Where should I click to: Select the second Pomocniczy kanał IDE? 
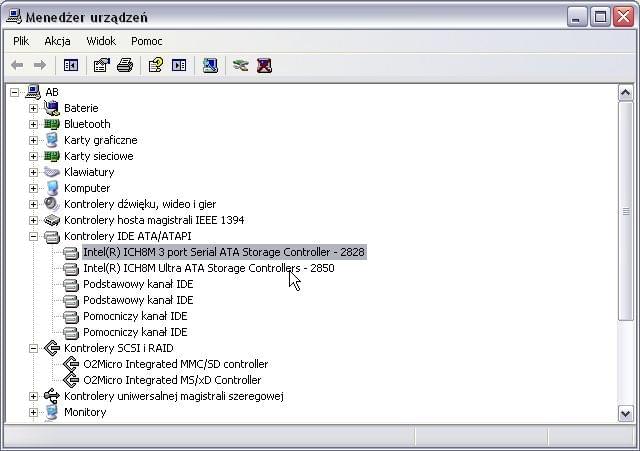pyautogui.click(x=135, y=332)
